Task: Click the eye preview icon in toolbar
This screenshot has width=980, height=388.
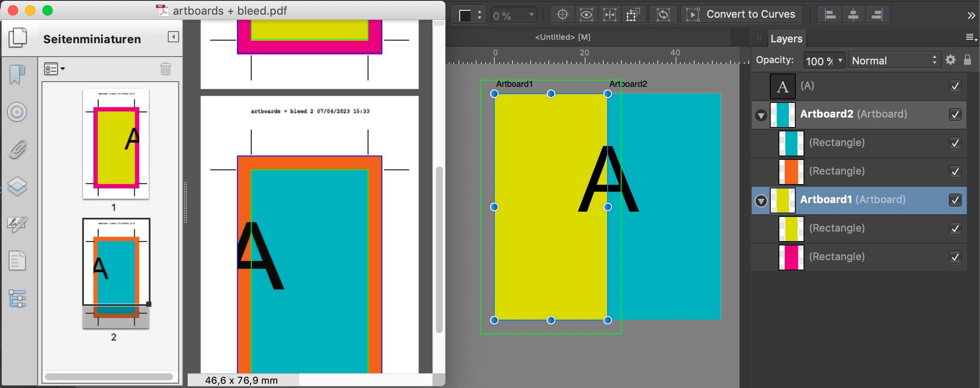Action: click(586, 15)
